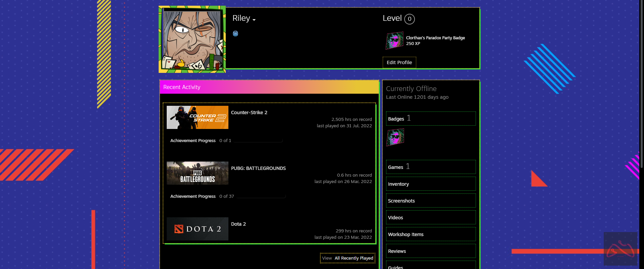
Task: Click the small blue badge icon under Riley
Action: tap(235, 34)
